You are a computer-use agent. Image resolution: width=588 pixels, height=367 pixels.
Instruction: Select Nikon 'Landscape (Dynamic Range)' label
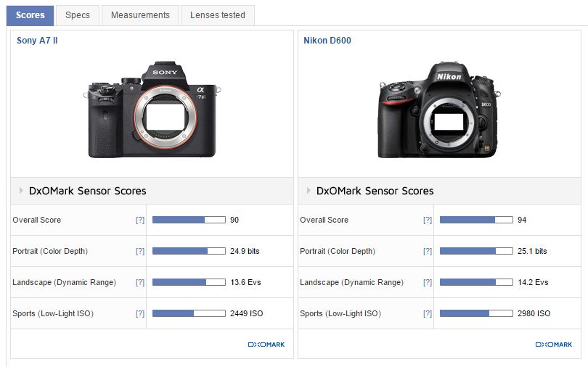352,282
